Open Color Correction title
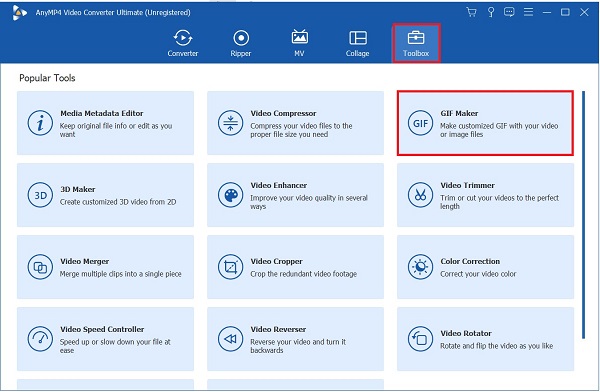The height and width of the screenshot is (392, 600). click(x=470, y=261)
